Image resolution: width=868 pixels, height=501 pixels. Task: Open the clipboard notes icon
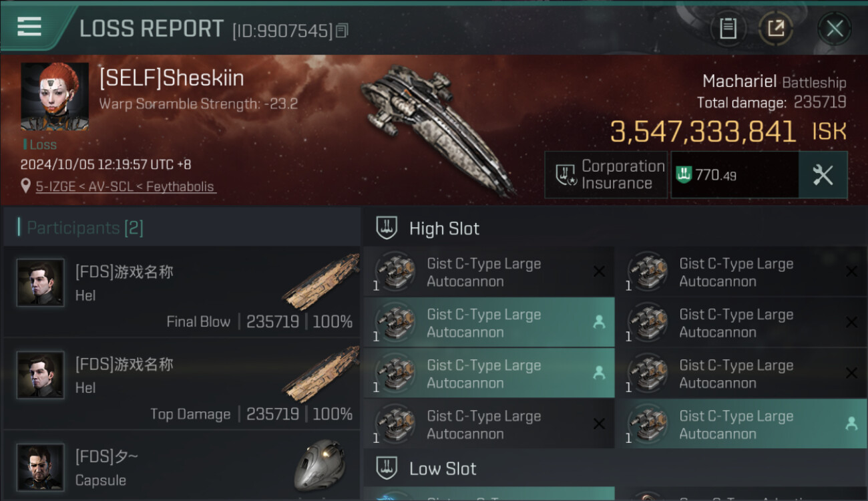(728, 28)
